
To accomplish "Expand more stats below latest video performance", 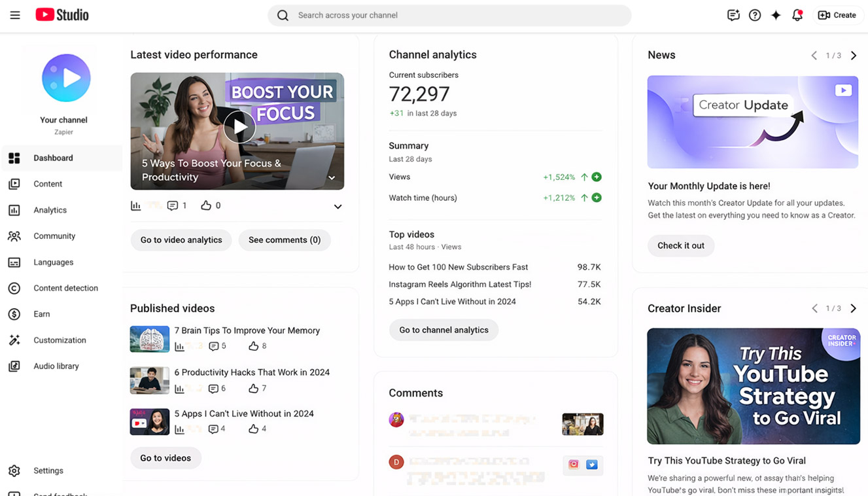I will 338,206.
